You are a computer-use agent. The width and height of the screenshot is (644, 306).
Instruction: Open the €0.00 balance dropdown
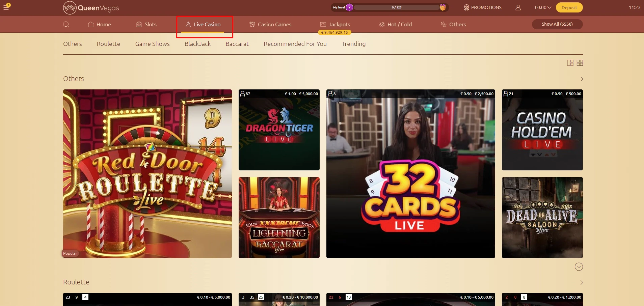click(543, 7)
